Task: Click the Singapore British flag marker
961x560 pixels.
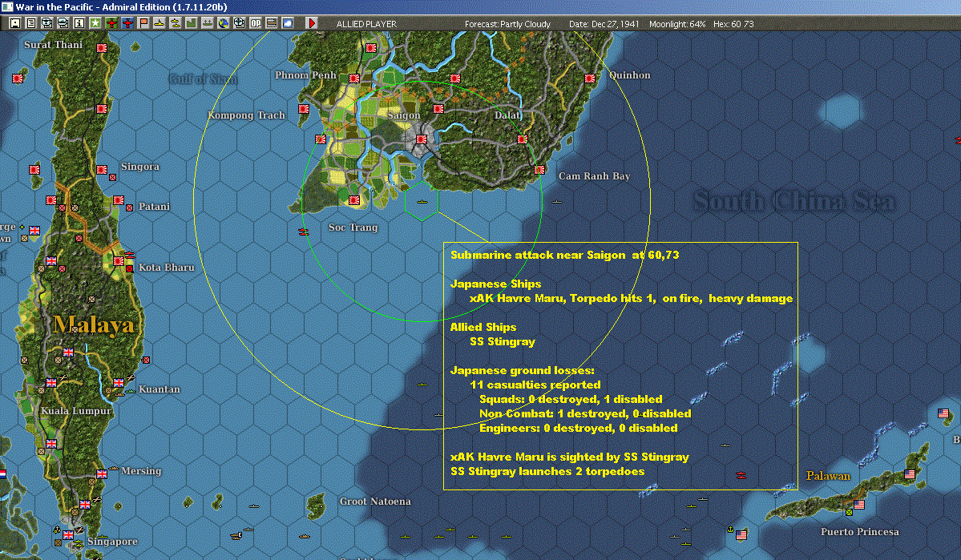Action: click(x=68, y=535)
